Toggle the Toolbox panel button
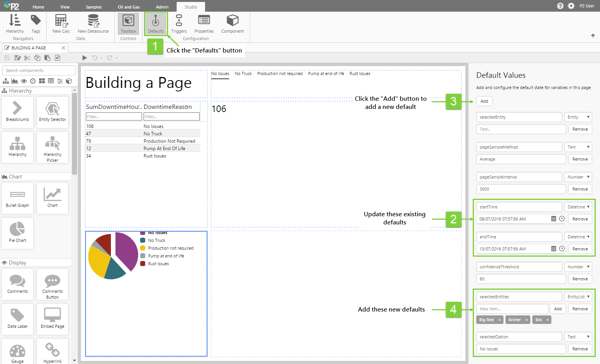This screenshot has width=600, height=364. click(x=128, y=23)
